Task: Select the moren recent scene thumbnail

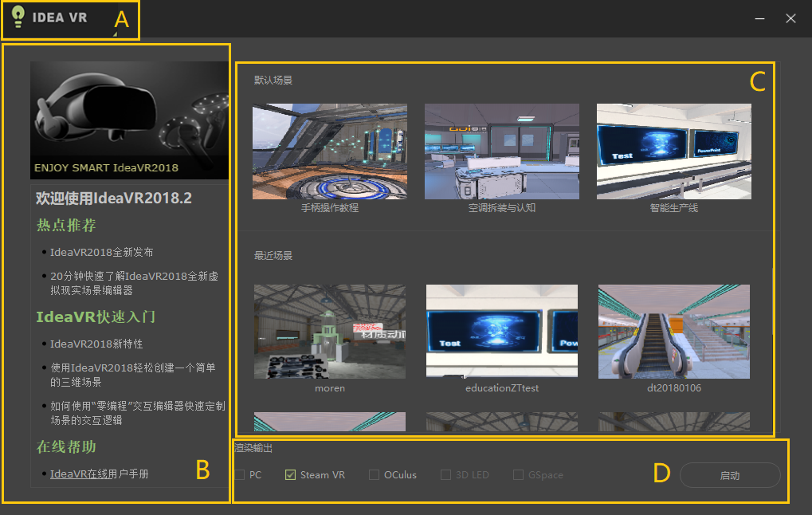Action: (x=330, y=332)
